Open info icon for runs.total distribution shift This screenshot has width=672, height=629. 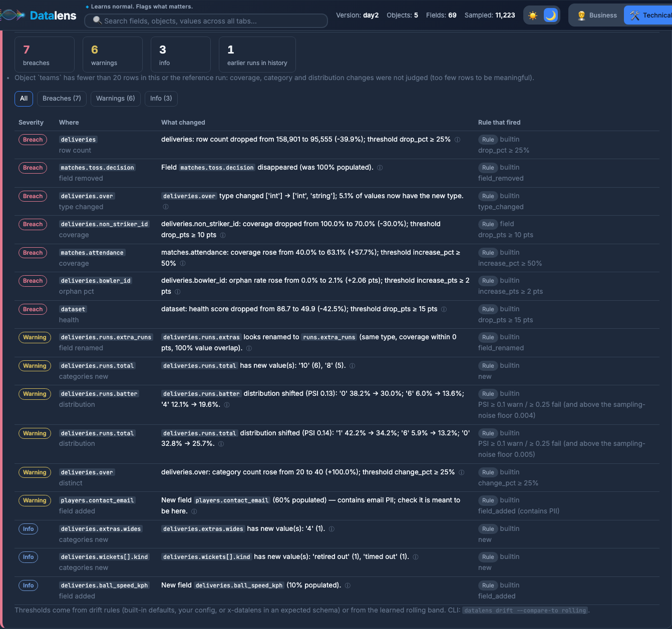tap(221, 444)
